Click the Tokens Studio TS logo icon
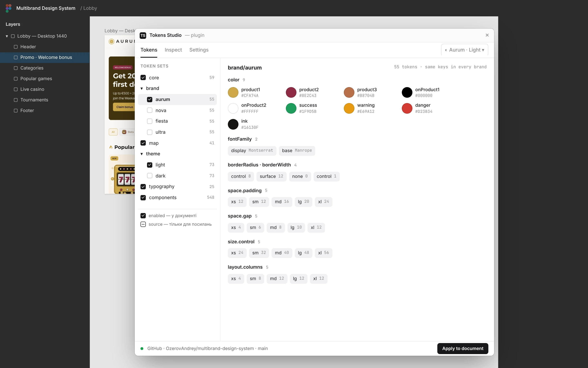The width and height of the screenshot is (588, 368). 143,36
